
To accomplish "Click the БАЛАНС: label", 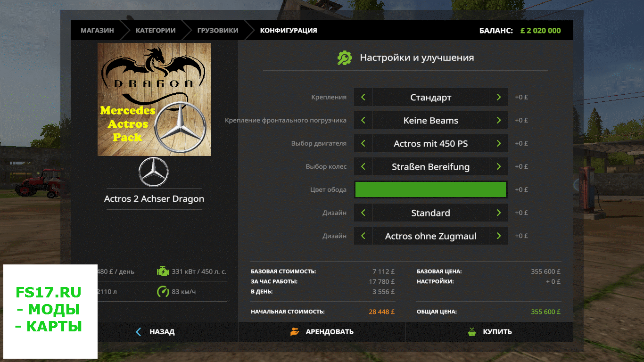I will [496, 31].
